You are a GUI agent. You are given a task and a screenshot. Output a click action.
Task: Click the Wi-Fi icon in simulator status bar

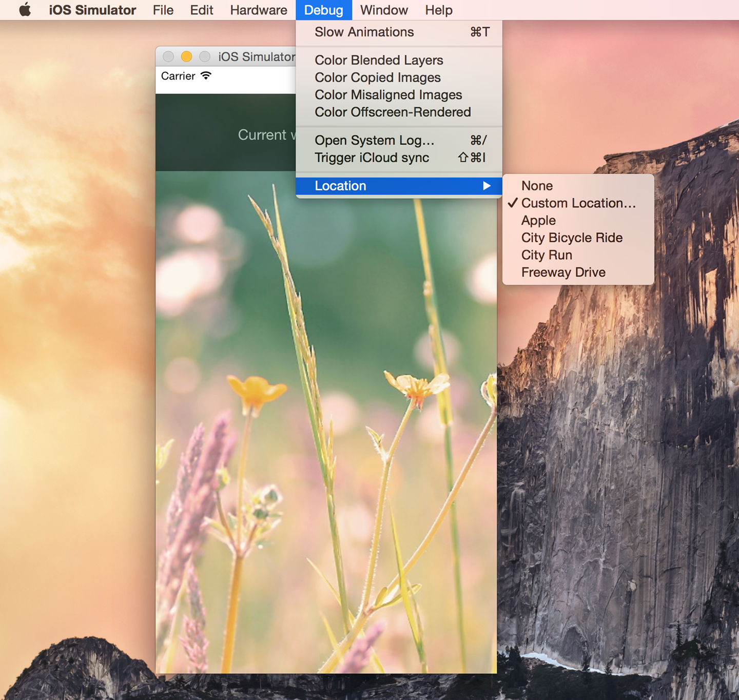coord(206,76)
